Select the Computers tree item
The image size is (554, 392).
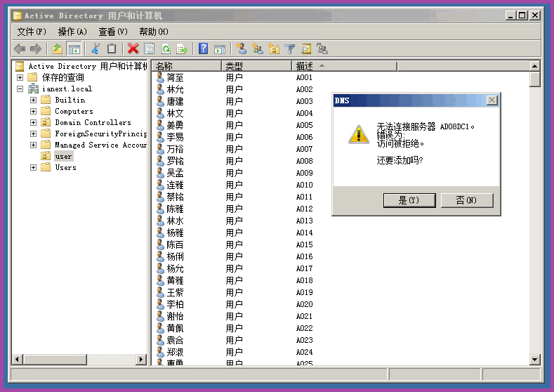(x=74, y=111)
